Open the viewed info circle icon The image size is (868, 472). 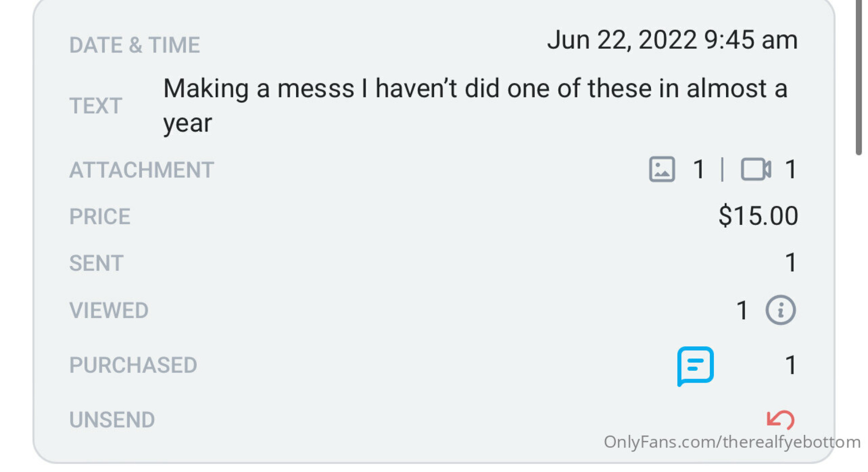780,310
